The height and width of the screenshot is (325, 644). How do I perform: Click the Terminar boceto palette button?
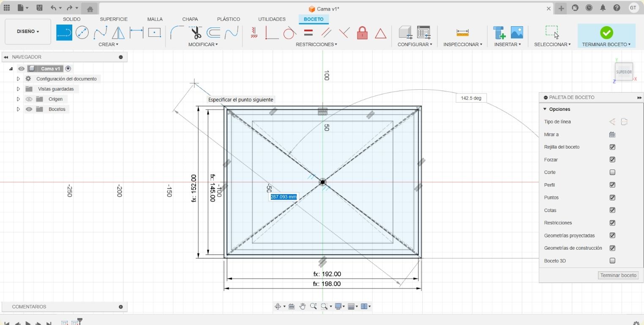(618, 275)
